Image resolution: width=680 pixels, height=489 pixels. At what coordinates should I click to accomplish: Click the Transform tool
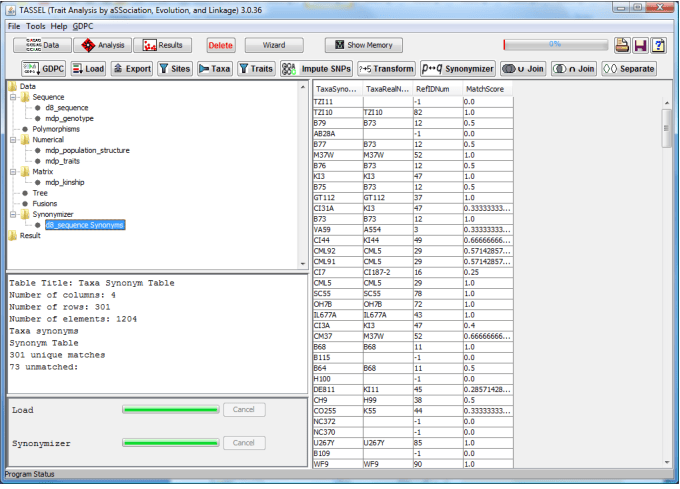(x=386, y=68)
